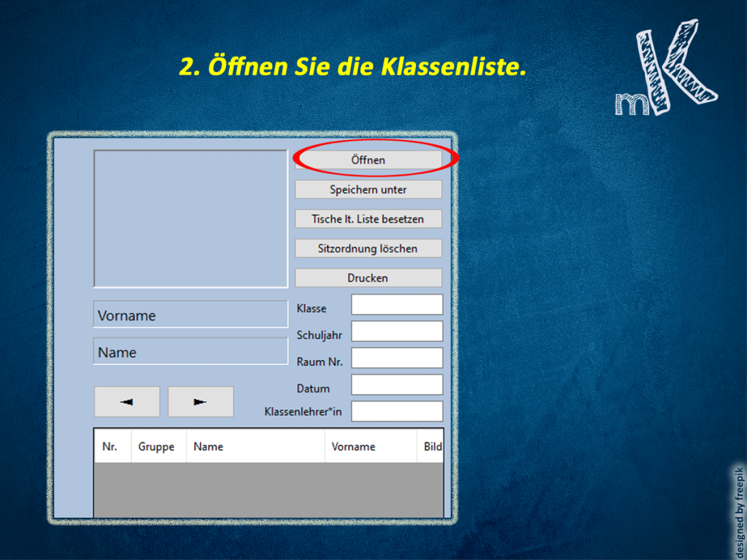This screenshot has height=560, width=747.
Task: Click the Öffnen button
Action: pos(368,160)
